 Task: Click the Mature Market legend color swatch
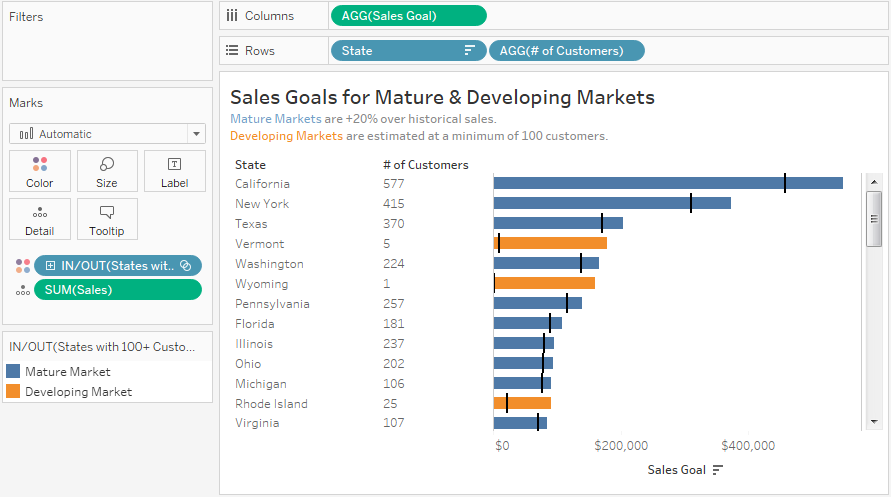click(13, 372)
